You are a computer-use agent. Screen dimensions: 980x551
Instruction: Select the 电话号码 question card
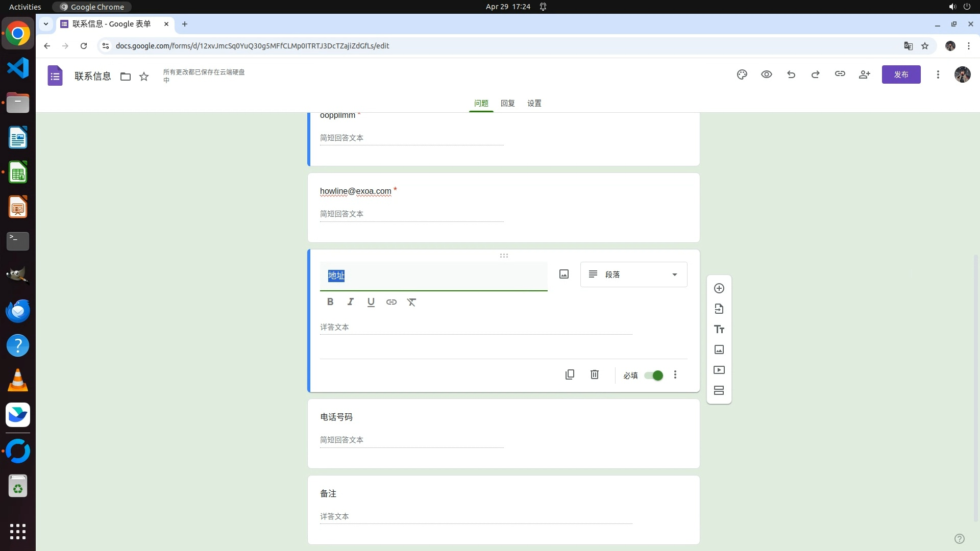coord(503,433)
